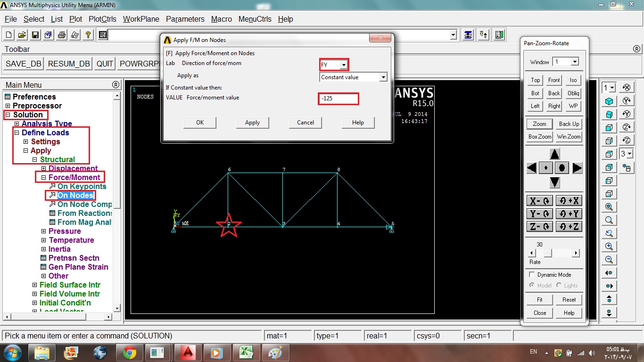Click the SAVE_DB toolbar button

(24, 64)
